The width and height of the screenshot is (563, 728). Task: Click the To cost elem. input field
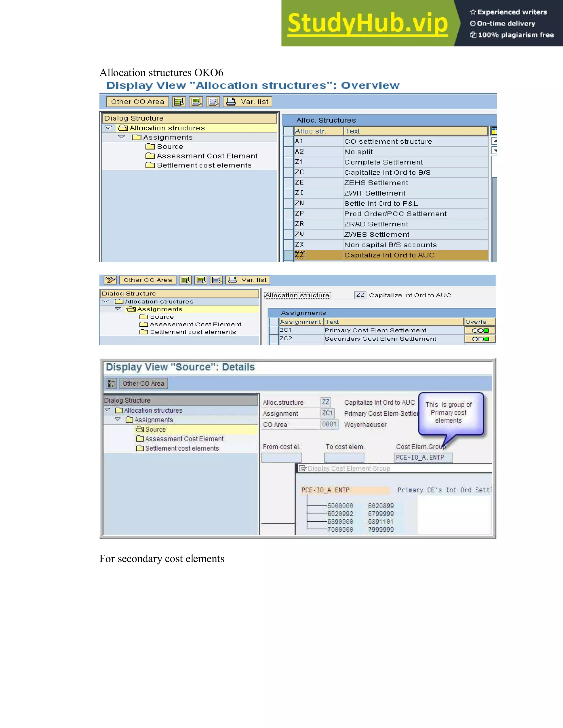tap(344, 457)
